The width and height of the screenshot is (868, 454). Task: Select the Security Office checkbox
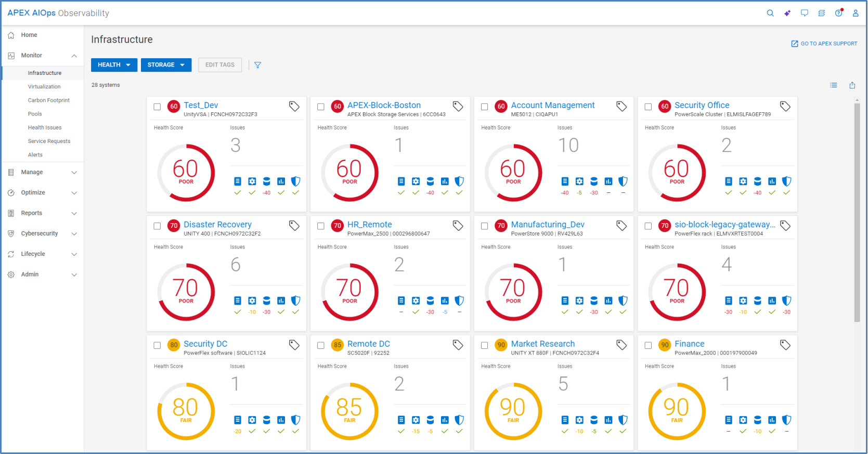point(648,107)
